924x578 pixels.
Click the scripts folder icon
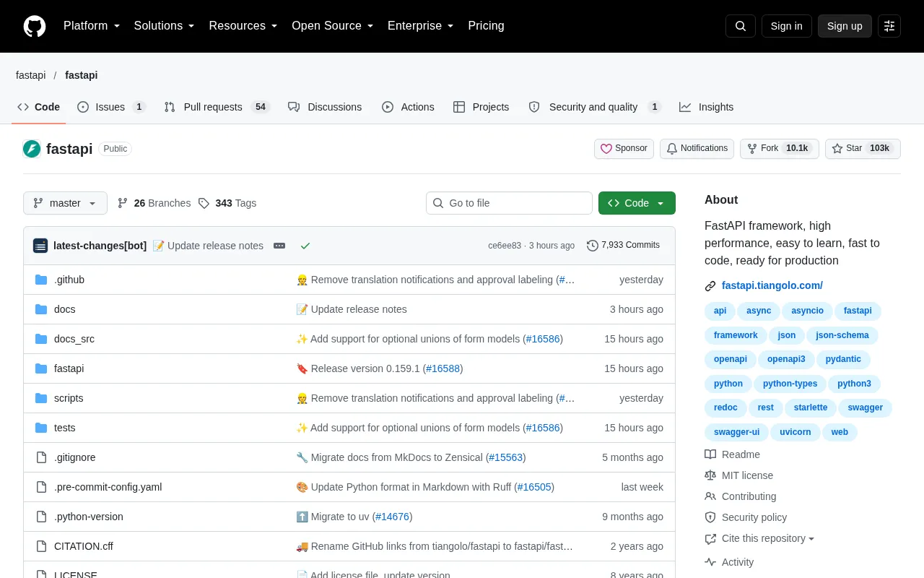pyautogui.click(x=41, y=398)
